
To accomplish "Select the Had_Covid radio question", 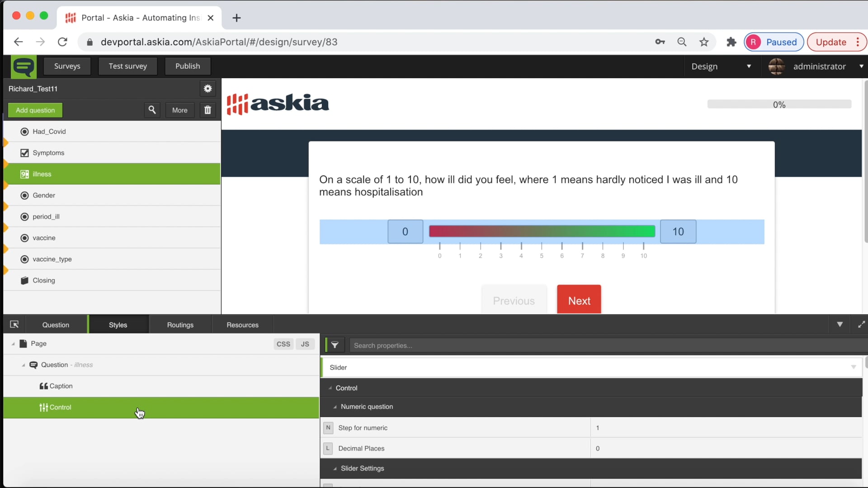I will 50,131.
